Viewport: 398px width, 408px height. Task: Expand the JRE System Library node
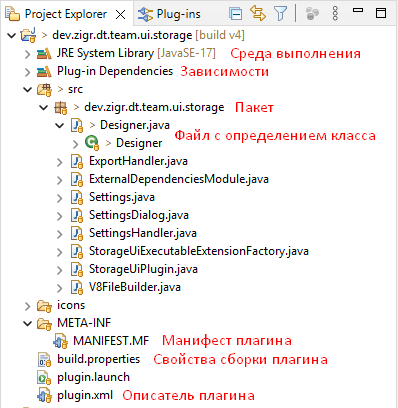(28, 54)
